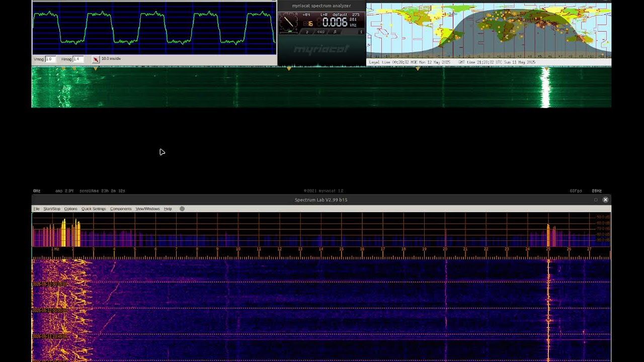The width and height of the screenshot is (644, 362).
Task: Click the music note icon in myriacat
Action: point(335,32)
